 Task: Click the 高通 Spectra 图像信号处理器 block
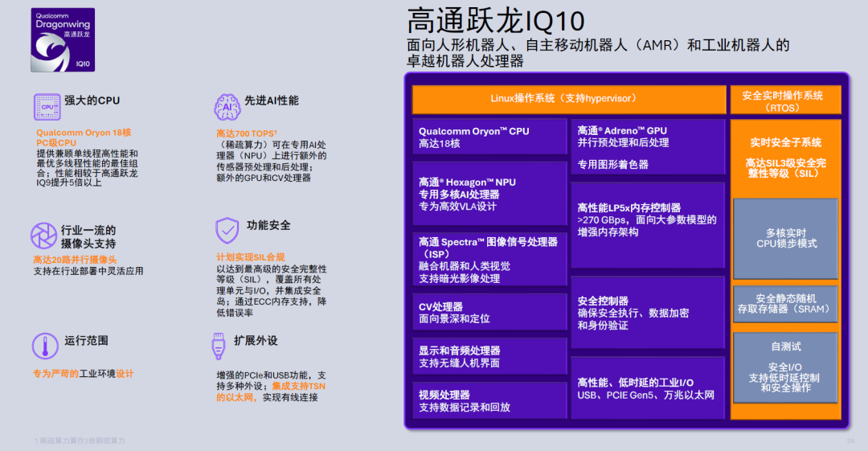tap(489, 260)
